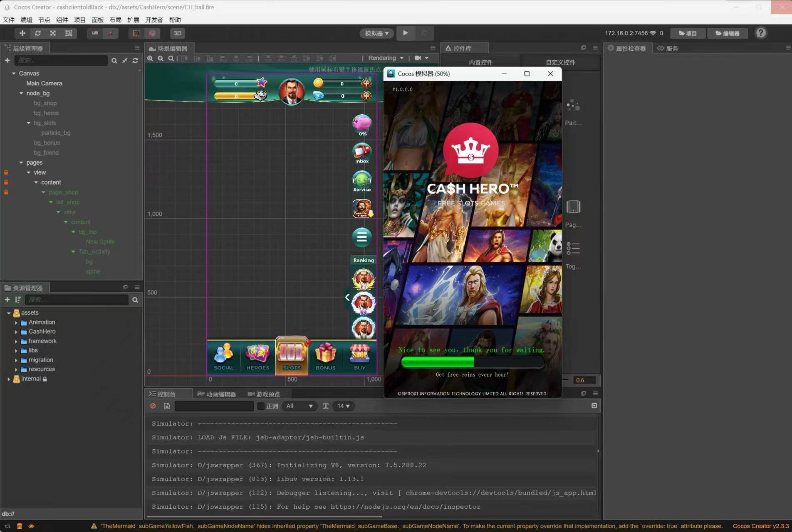Click the Inbox icon in the scene
The height and width of the screenshot is (532, 792).
click(x=362, y=153)
